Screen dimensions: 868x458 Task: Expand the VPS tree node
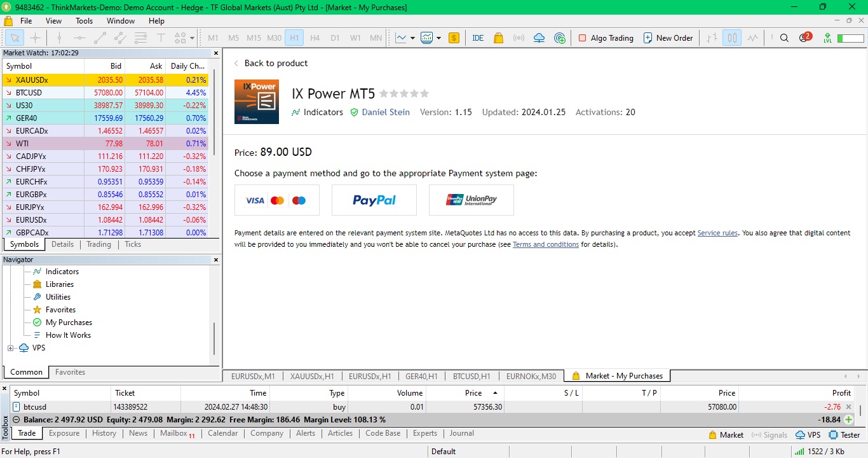click(x=10, y=348)
